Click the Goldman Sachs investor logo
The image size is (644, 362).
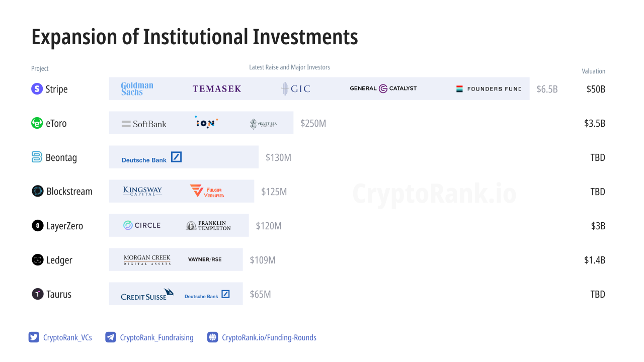click(137, 89)
